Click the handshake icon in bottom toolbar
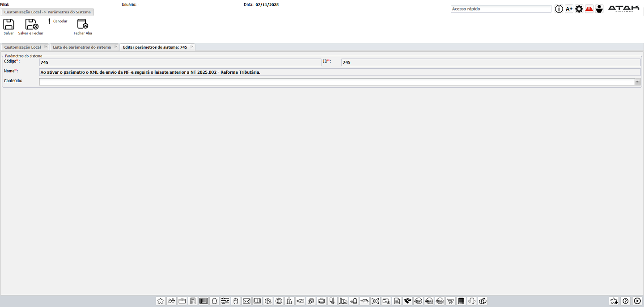644x307 pixels. (x=407, y=301)
